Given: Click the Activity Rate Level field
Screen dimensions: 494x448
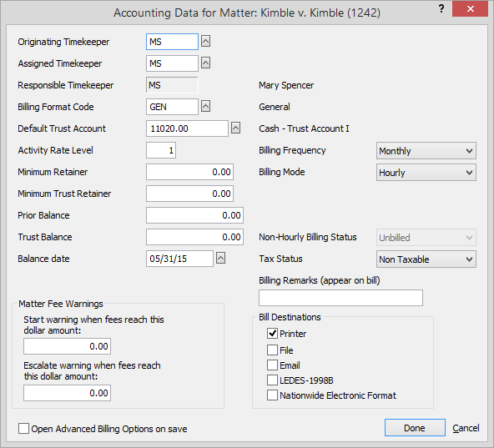Looking at the screenshot, I should (161, 150).
